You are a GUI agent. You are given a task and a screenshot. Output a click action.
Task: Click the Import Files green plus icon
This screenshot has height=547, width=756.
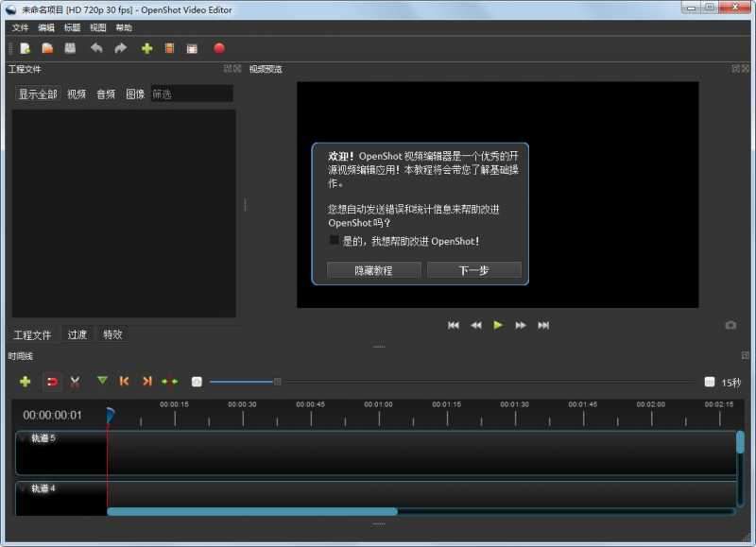click(147, 47)
